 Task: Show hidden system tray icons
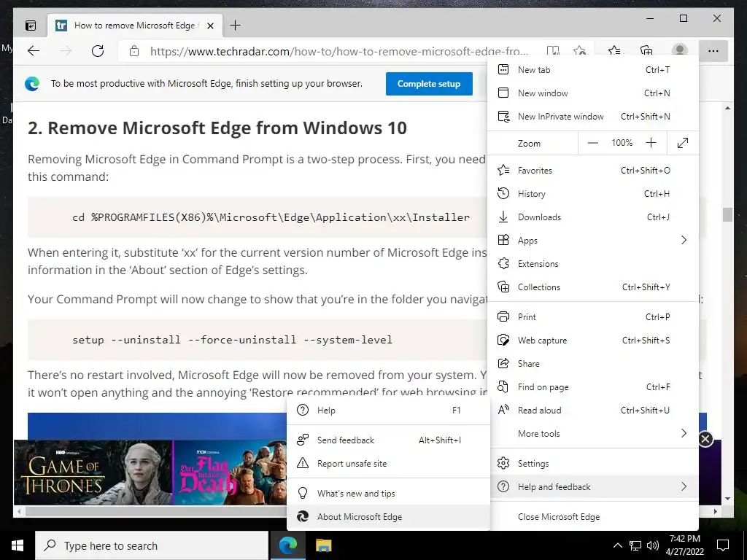[617, 545]
